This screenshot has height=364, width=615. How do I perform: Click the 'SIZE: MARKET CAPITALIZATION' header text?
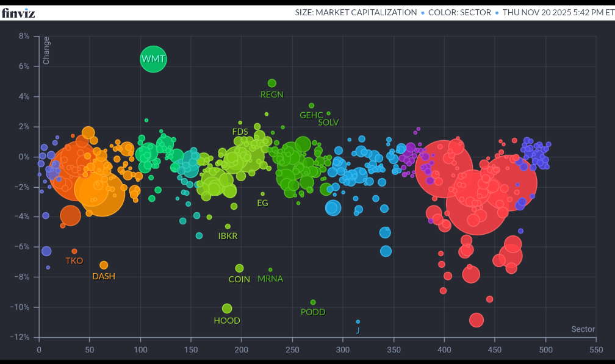(356, 13)
